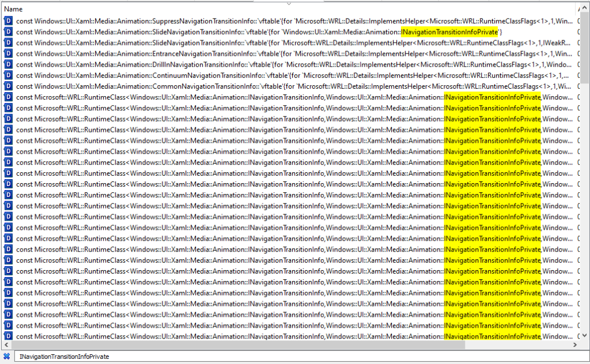590x364 pixels.
Task: Click the sort arrow above the list
Action: (x=289, y=4)
